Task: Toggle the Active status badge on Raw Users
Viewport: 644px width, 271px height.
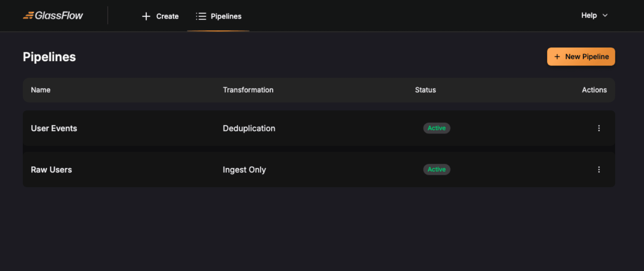Action: pos(436,169)
